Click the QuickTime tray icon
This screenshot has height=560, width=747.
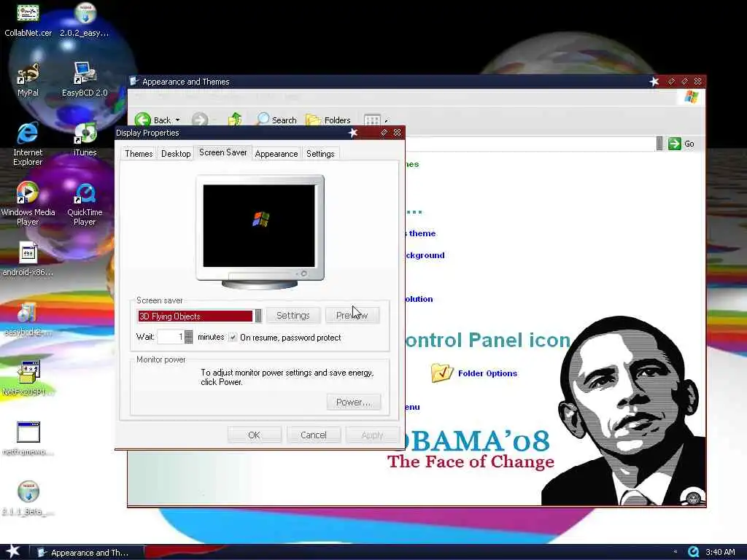tap(693, 552)
